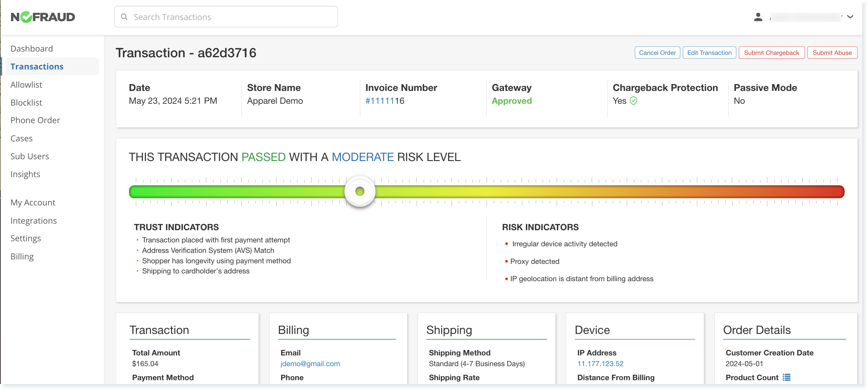Click the Cancel Order button
The height and width of the screenshot is (390, 868).
coord(657,52)
